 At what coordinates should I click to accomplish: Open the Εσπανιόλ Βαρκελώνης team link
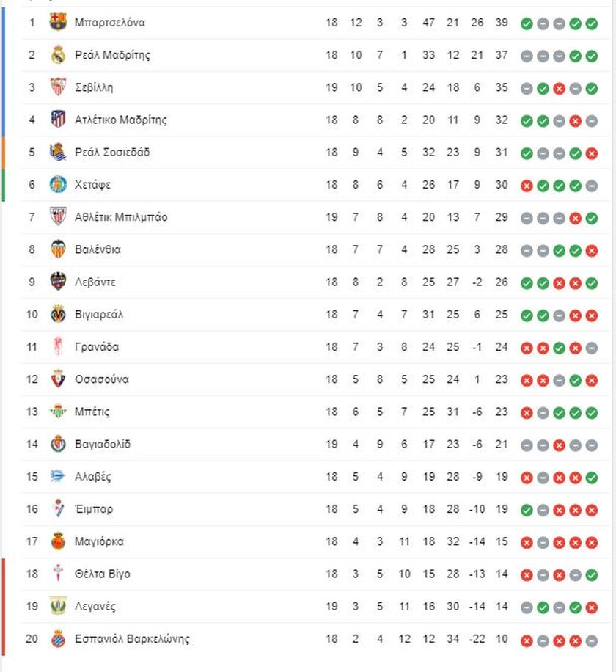click(132, 638)
